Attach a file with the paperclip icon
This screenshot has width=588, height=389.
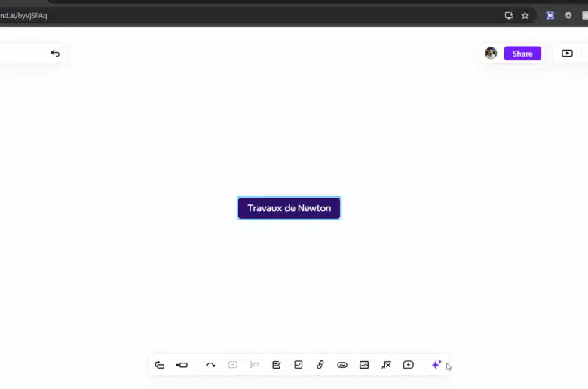click(320, 365)
